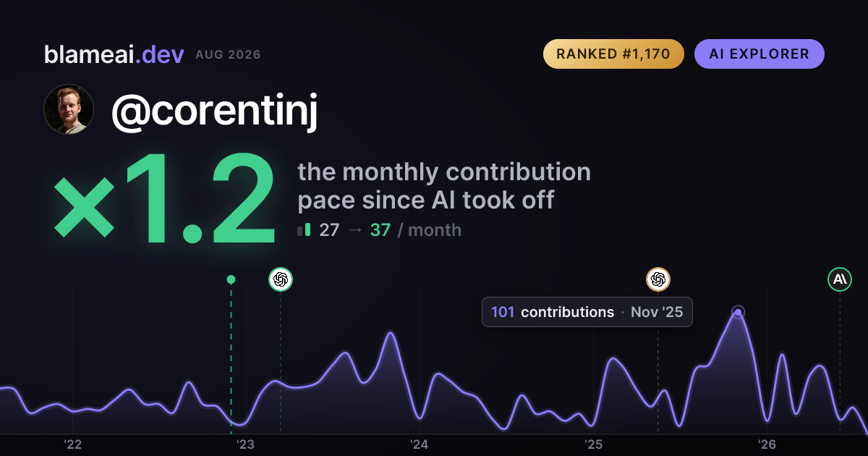Select the '24 year label on the axis

[420, 444]
